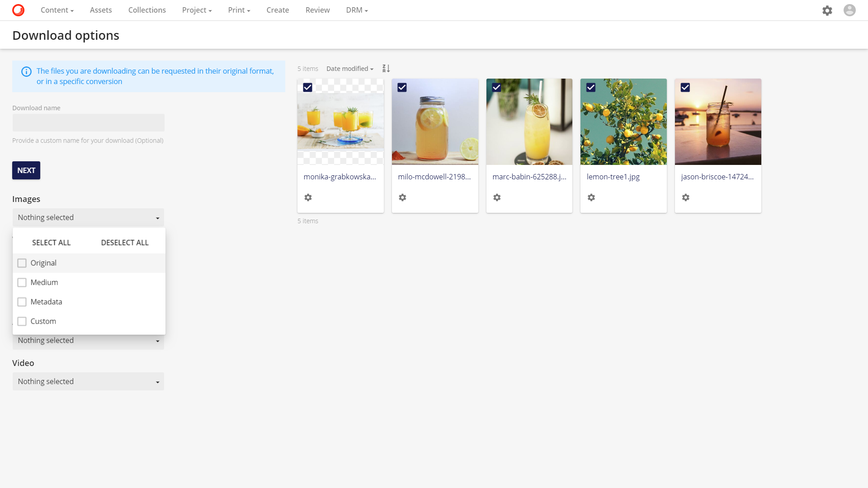Open gear options for milo-mcdowell image
The width and height of the screenshot is (868, 488).
[x=402, y=197]
